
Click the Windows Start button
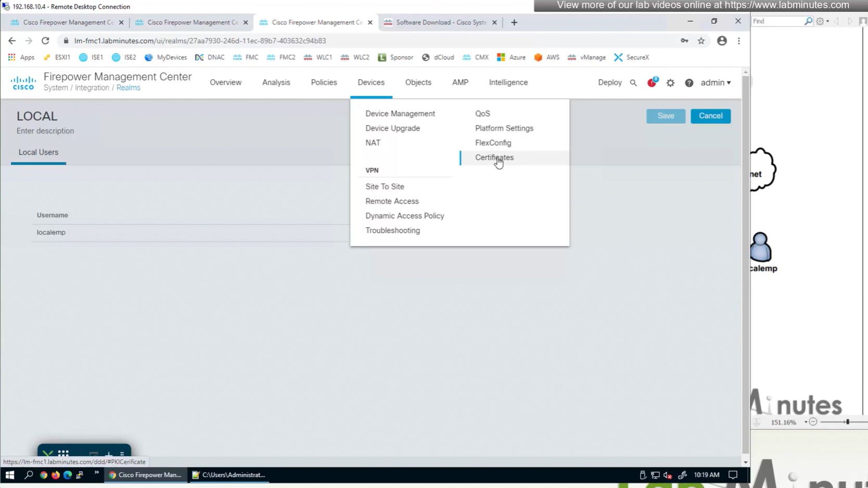pyautogui.click(x=9, y=474)
